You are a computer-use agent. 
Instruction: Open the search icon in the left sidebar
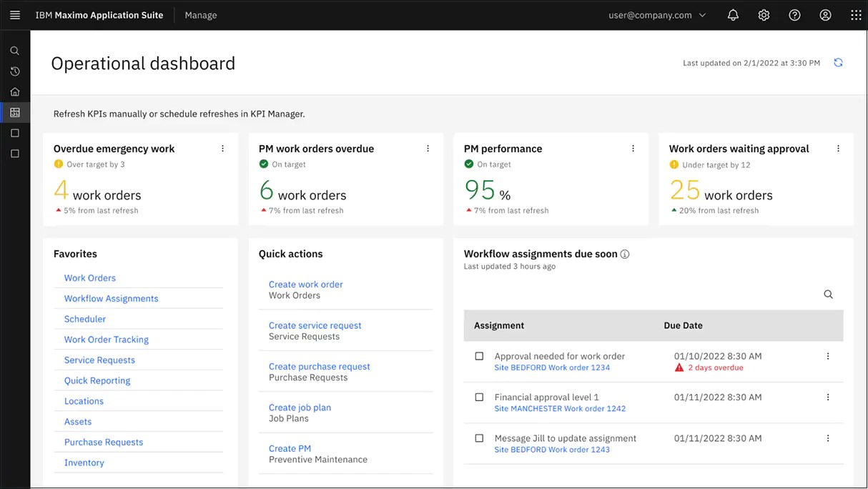pyautogui.click(x=14, y=51)
